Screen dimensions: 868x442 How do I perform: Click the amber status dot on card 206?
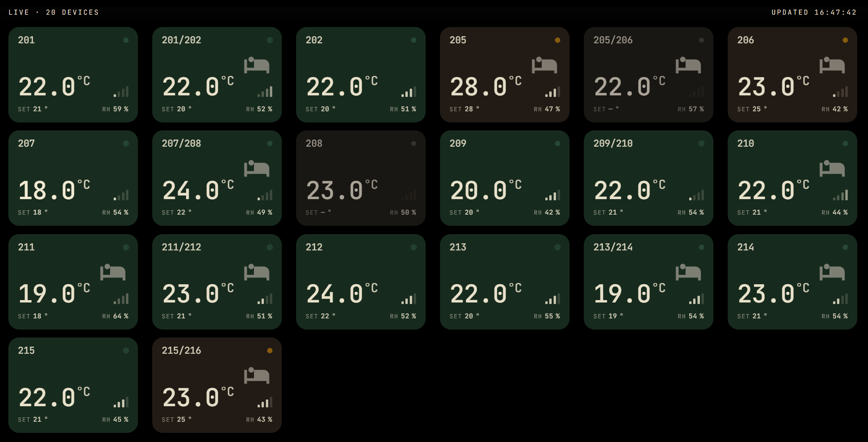click(x=845, y=40)
